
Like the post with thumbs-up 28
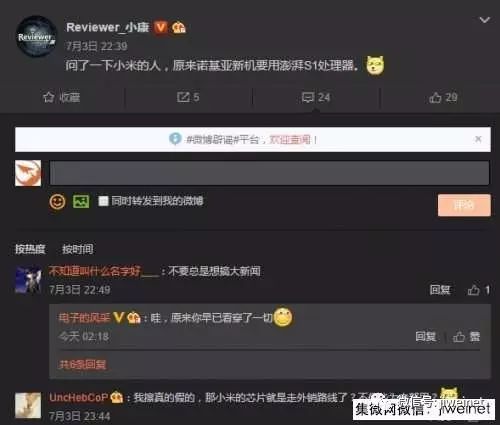[x=435, y=97]
